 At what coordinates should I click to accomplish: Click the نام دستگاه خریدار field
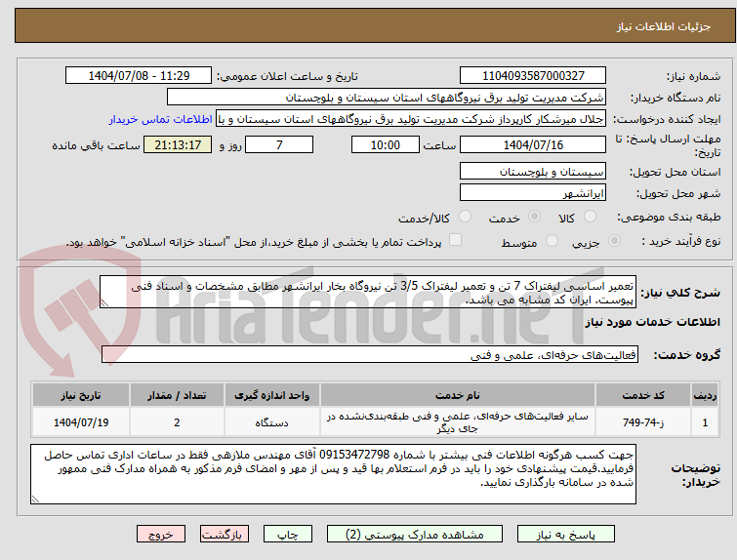click(387, 98)
